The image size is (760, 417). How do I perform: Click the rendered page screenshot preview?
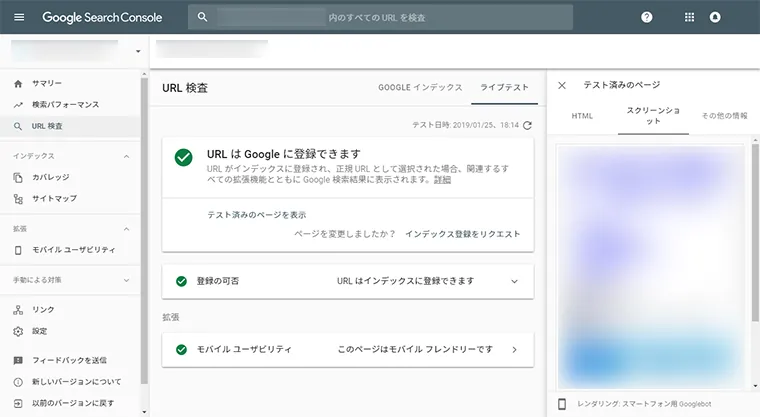[x=651, y=267]
